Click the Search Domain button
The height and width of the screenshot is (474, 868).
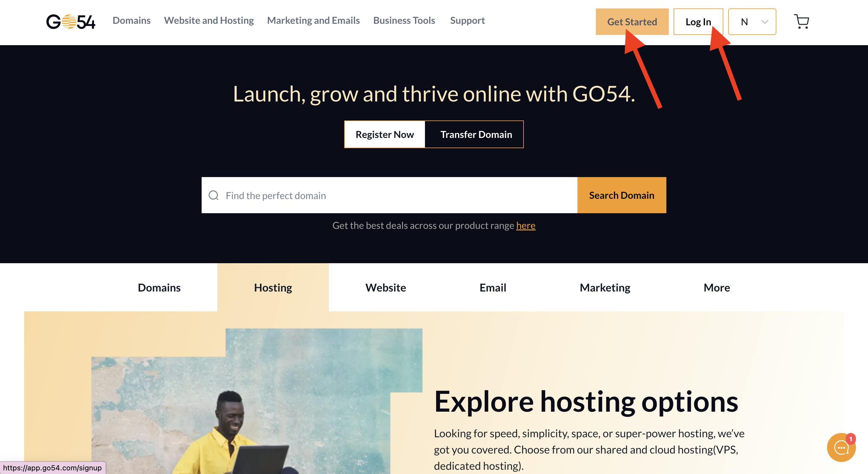(x=621, y=195)
